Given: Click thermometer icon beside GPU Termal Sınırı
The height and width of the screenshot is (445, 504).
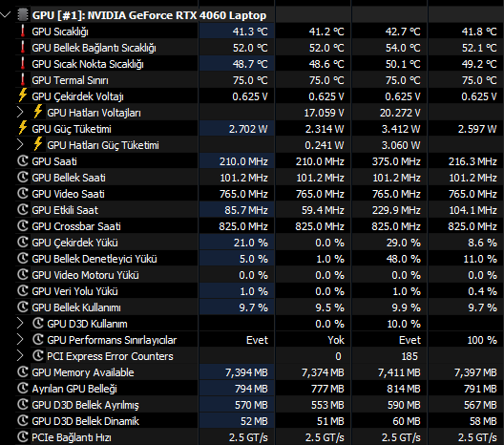Looking at the screenshot, I should (23, 80).
